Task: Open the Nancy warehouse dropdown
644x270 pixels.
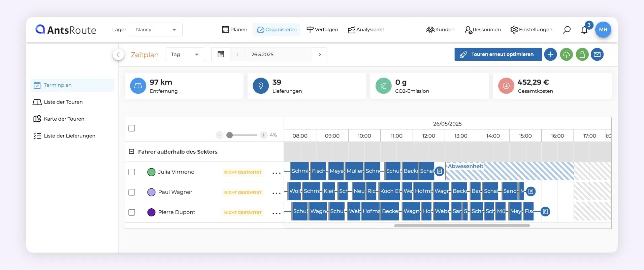Action: 156,30
